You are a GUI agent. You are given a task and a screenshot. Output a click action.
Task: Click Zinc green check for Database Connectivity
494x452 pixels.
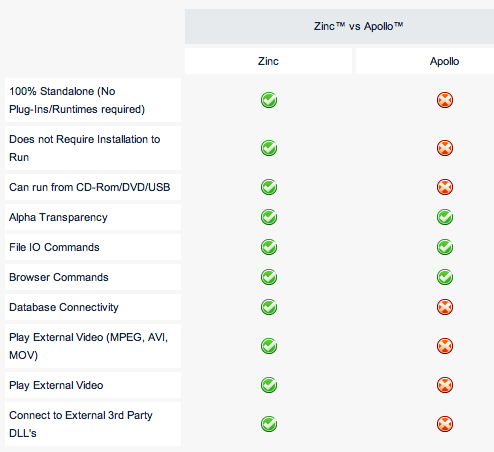pyautogui.click(x=269, y=307)
